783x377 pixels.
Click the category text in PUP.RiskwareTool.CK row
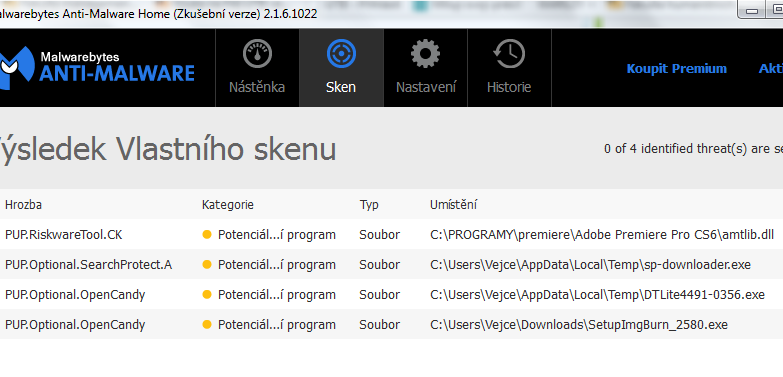(x=277, y=235)
